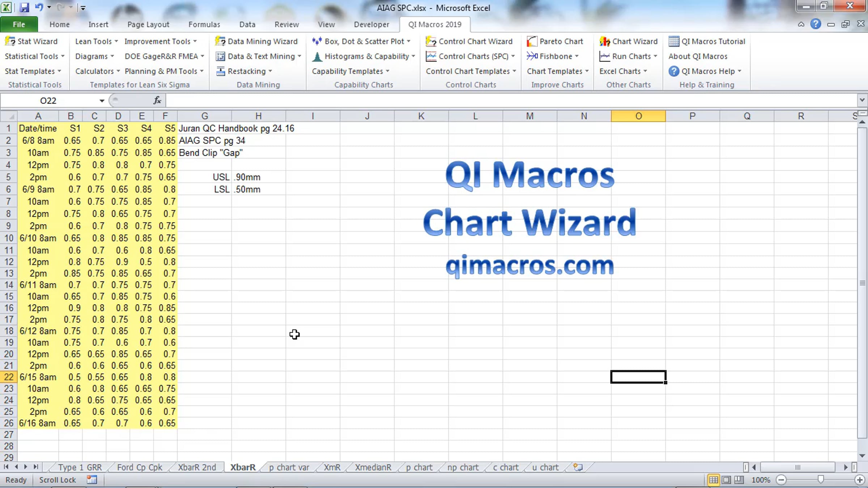Switch to the Insert ribbon tab

[98, 24]
